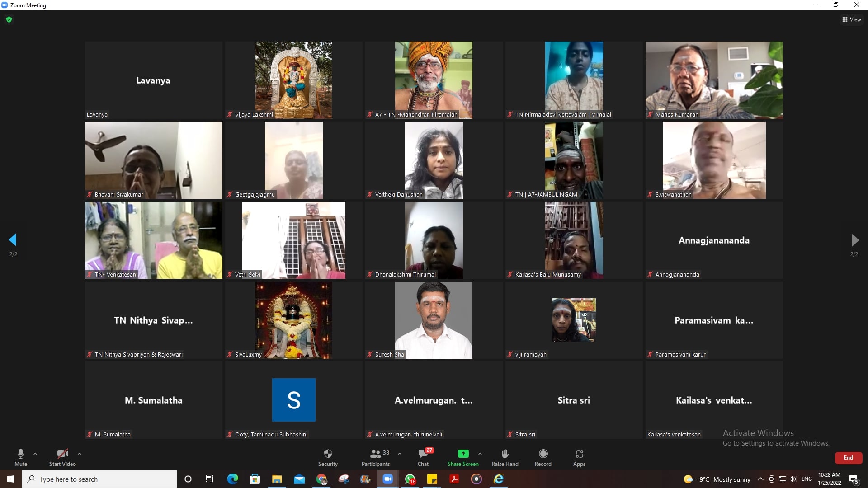This screenshot has height=488, width=868.
Task: Expand audio options arrow beside Mute
Action: coord(35,454)
